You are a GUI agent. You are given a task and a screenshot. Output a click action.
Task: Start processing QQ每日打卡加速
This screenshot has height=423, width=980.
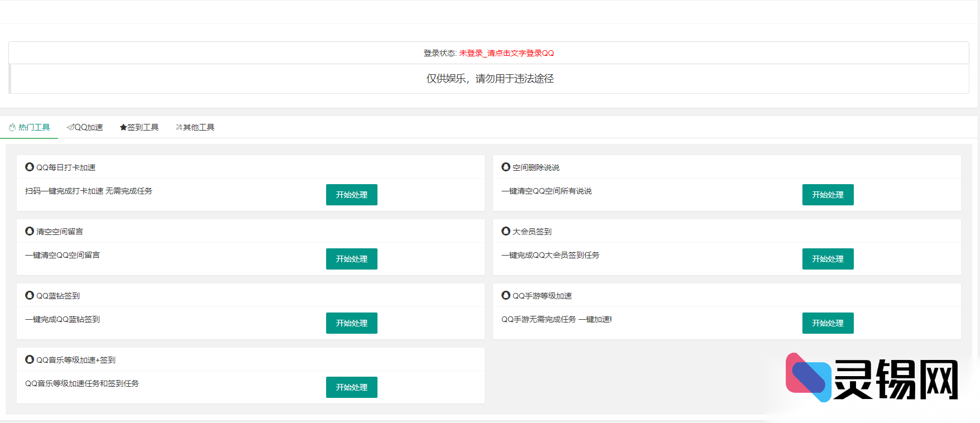tap(351, 195)
